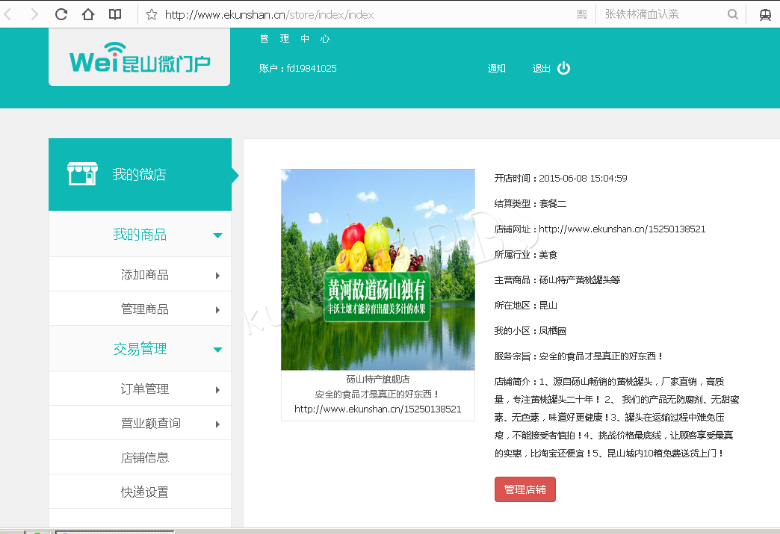
Task: Open 管理商品 in the sidebar
Action: pyautogui.click(x=144, y=309)
